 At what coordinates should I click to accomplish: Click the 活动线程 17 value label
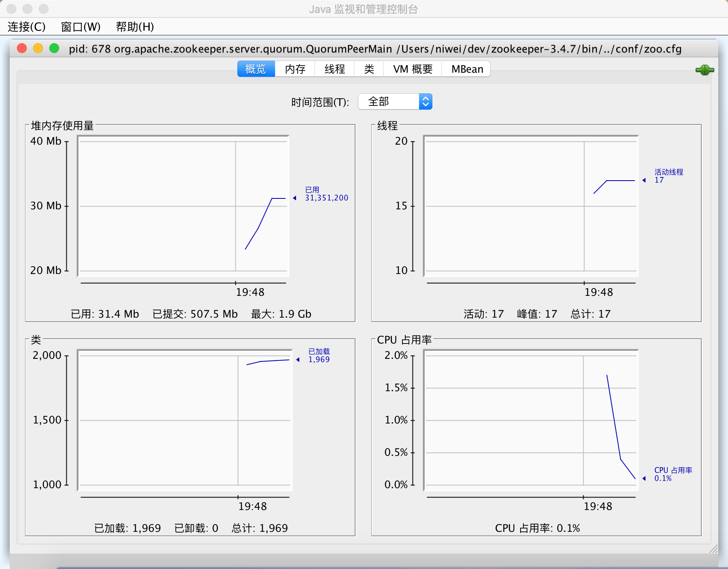coord(669,176)
